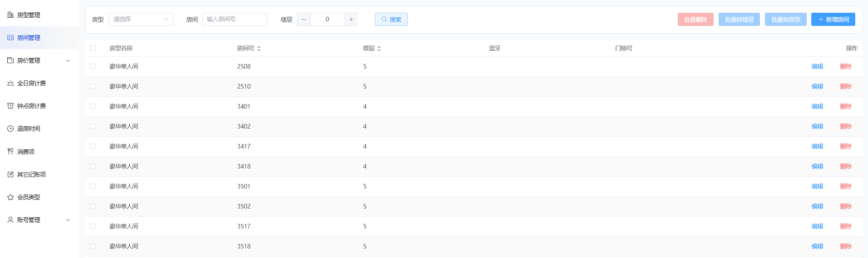Check the row for room 3502
The image size is (868, 258).
(93, 206)
